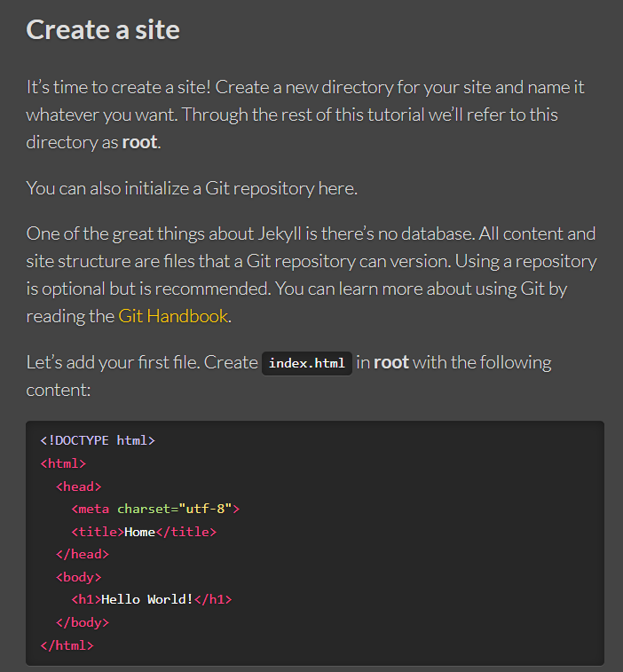
Task: Click the text "It's time to create a site!"
Action: coord(118,87)
